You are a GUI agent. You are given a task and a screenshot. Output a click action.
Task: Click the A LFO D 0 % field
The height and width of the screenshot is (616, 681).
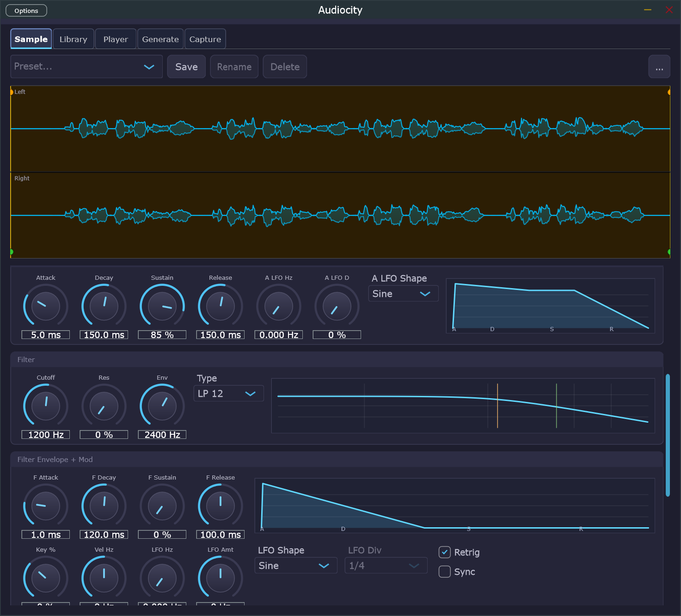click(x=337, y=335)
